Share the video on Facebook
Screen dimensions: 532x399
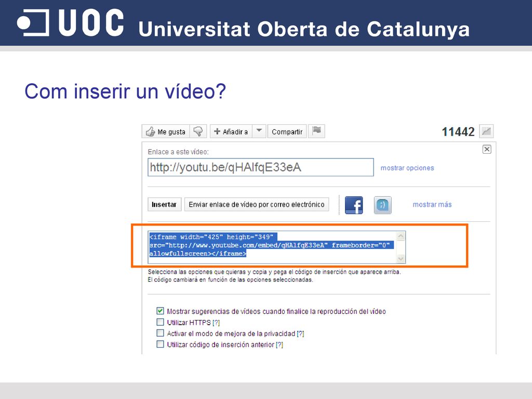click(354, 205)
